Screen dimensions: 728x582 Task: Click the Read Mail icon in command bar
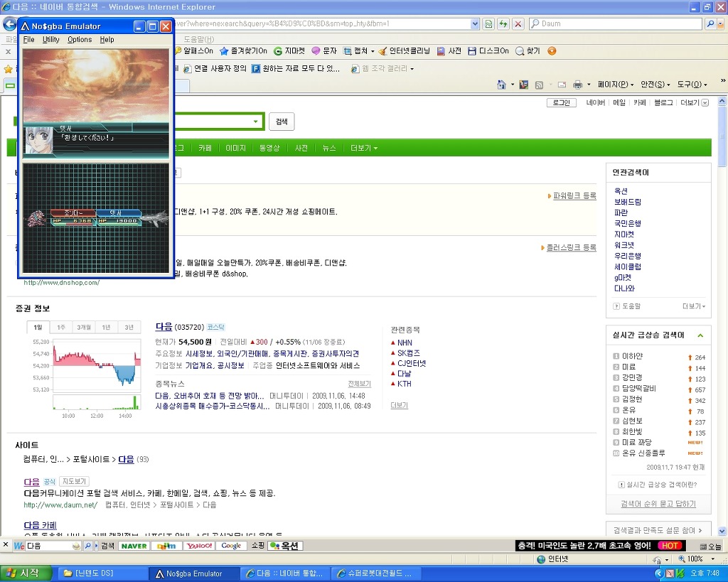[x=562, y=85]
